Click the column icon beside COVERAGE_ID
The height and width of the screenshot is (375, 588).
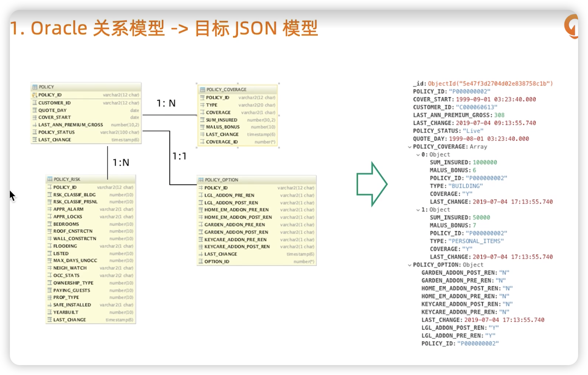coord(202,142)
